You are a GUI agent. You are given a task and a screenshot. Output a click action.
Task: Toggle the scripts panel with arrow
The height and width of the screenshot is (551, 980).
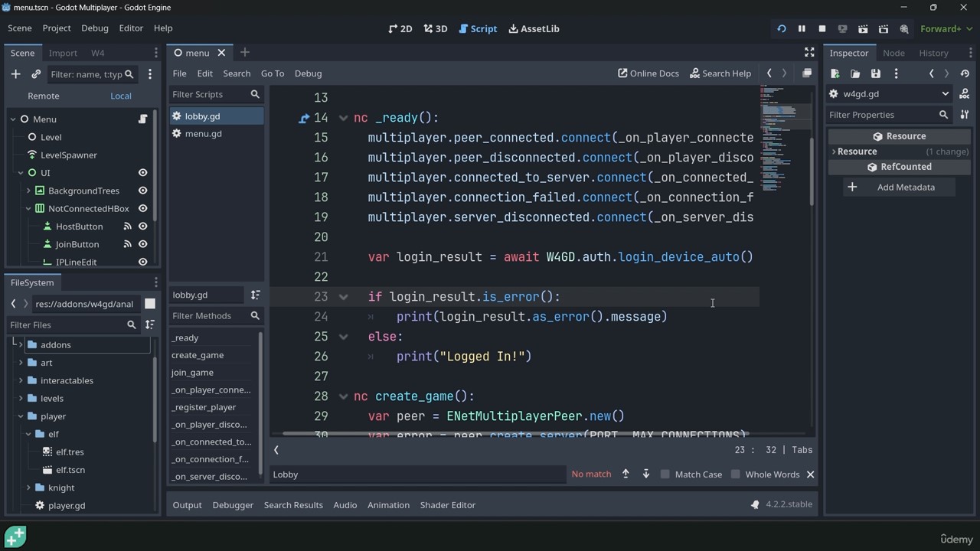coord(276,450)
